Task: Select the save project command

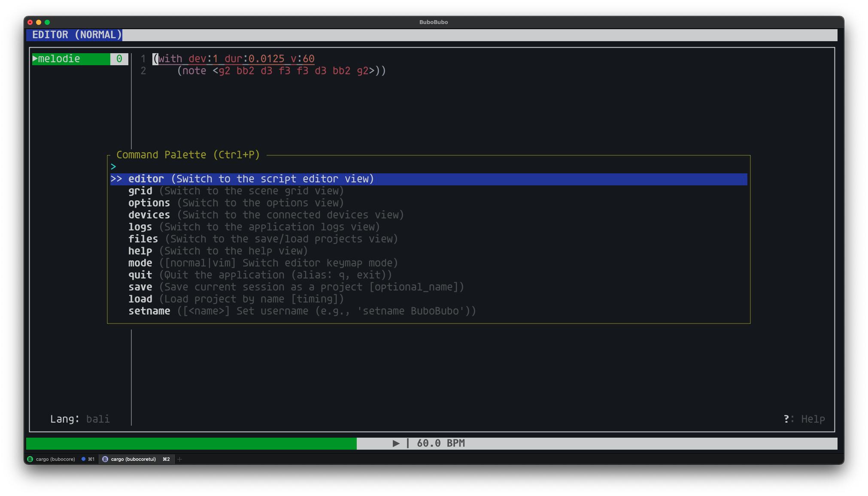Action: [140, 287]
